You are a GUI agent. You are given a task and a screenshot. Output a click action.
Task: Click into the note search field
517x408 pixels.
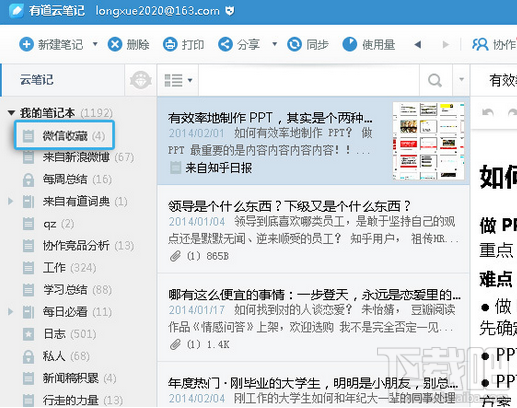point(309,80)
